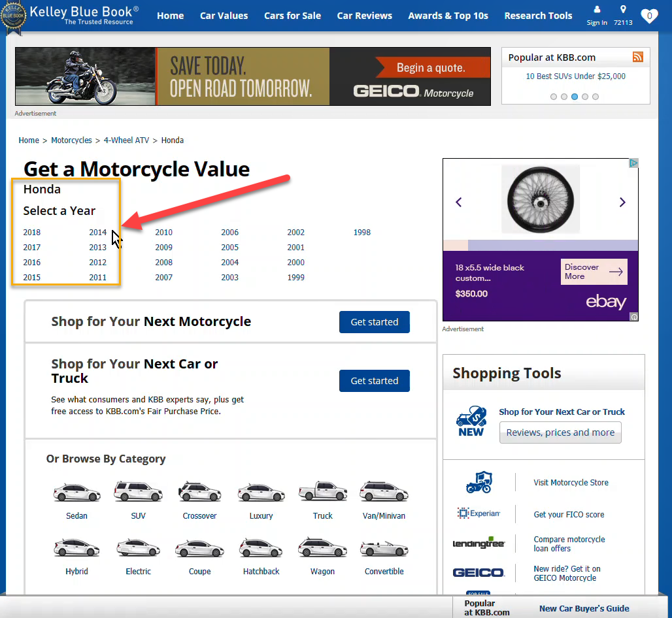Select the Sedan car icon
The height and width of the screenshot is (618, 672).
point(76,493)
